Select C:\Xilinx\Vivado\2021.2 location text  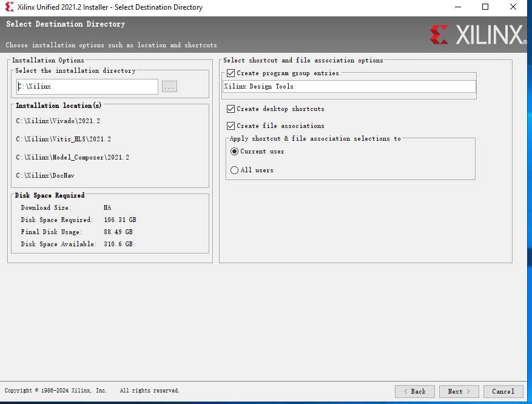coord(58,121)
